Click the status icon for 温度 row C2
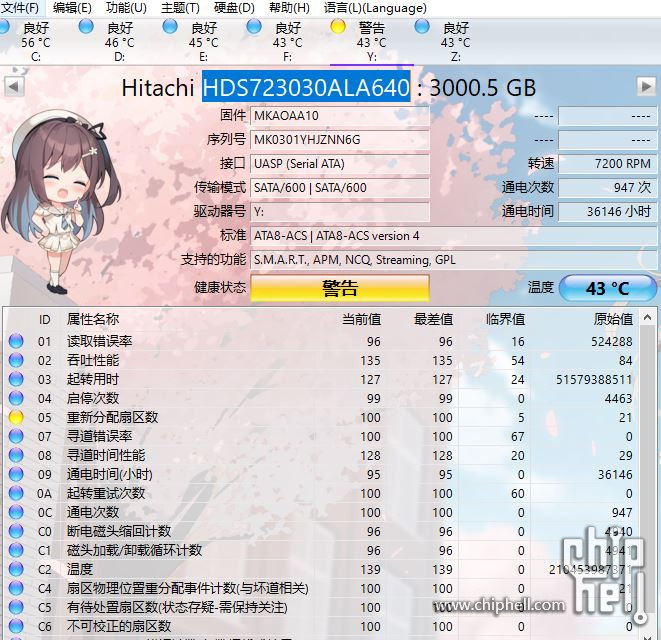The width and height of the screenshot is (661, 640). [x=16, y=569]
